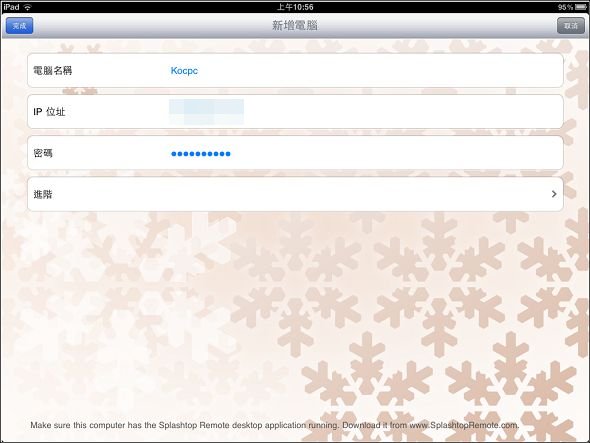Select the blurred IP address value
Viewport: 590px width, 443px height.
click(206, 112)
